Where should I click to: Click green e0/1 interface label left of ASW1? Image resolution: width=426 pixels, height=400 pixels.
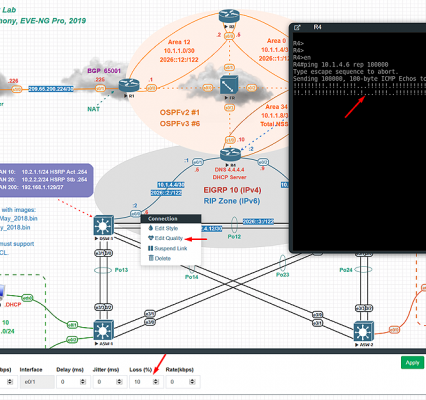pos(72,325)
